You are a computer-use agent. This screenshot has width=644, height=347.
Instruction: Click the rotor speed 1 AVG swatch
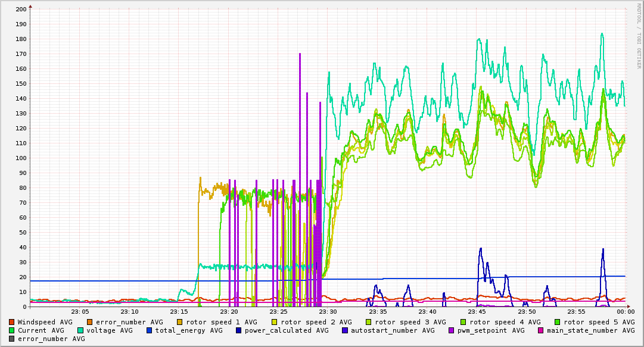coord(180,323)
